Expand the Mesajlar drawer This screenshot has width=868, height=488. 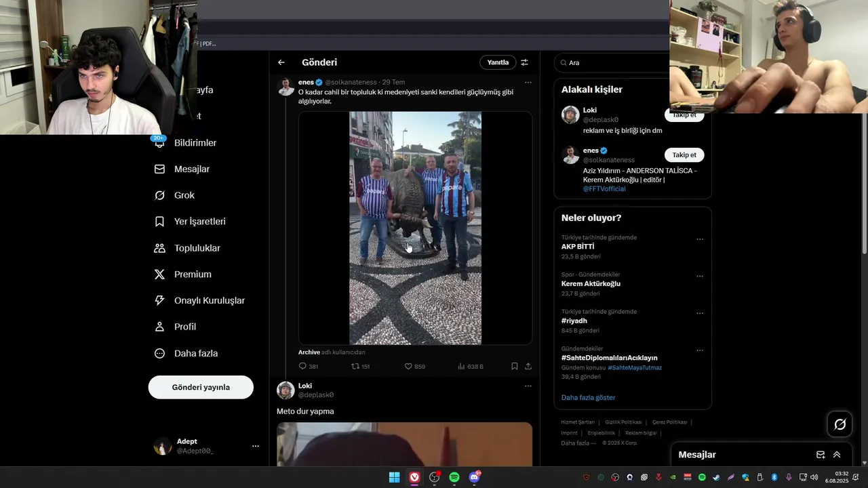click(x=837, y=455)
